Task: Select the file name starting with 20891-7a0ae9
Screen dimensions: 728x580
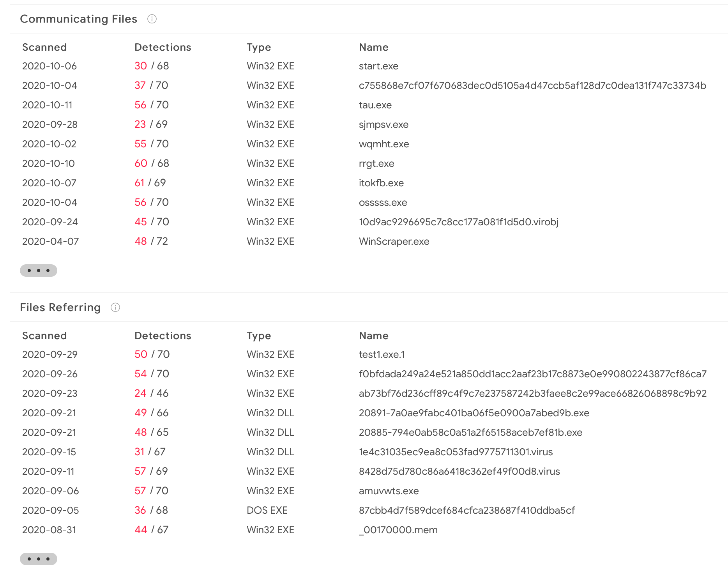Action: (474, 413)
